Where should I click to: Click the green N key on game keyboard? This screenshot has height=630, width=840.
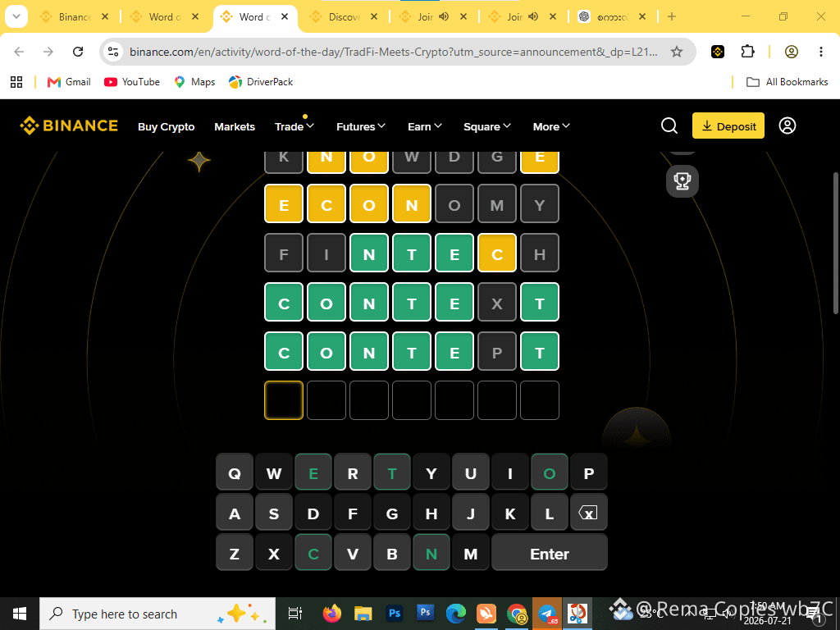click(x=431, y=554)
